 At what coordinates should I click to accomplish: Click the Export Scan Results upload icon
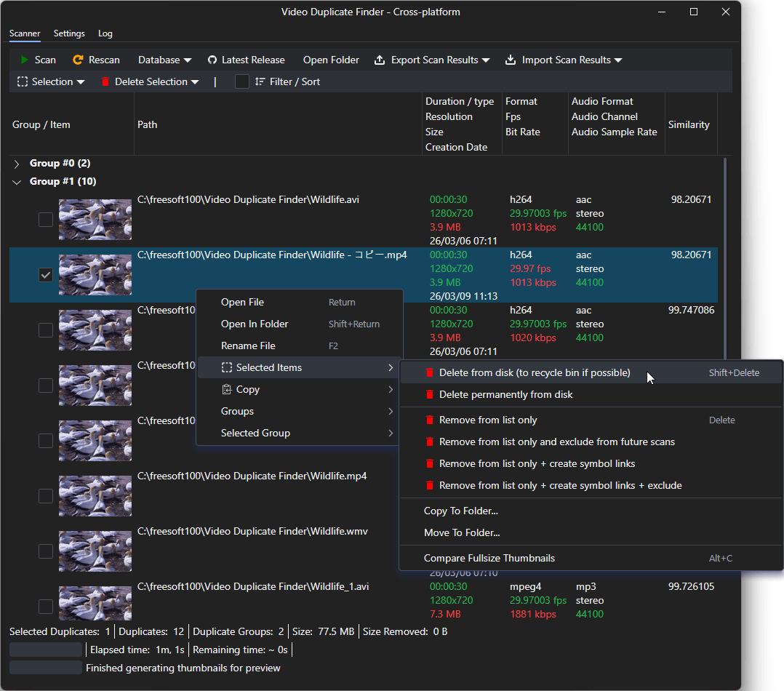[x=380, y=60]
